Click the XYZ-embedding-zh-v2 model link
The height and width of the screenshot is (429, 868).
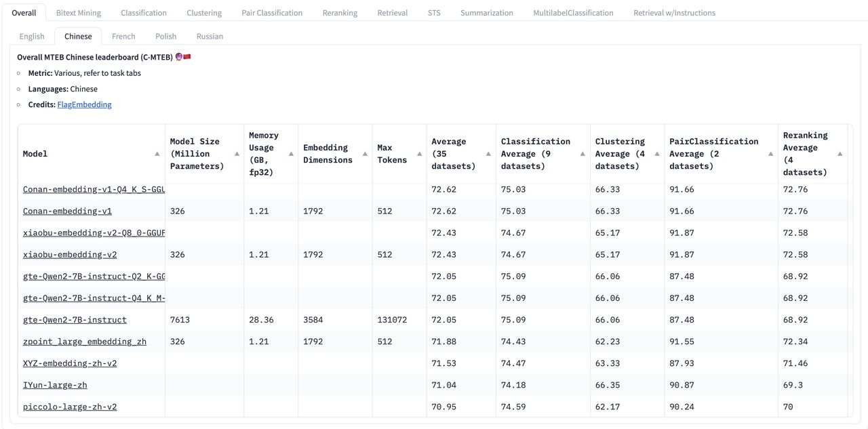coord(70,363)
